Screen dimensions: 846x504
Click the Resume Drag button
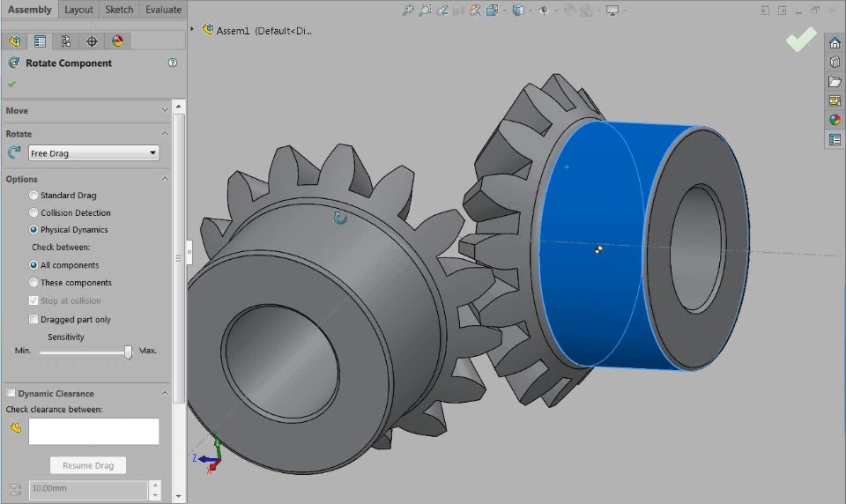pos(88,465)
